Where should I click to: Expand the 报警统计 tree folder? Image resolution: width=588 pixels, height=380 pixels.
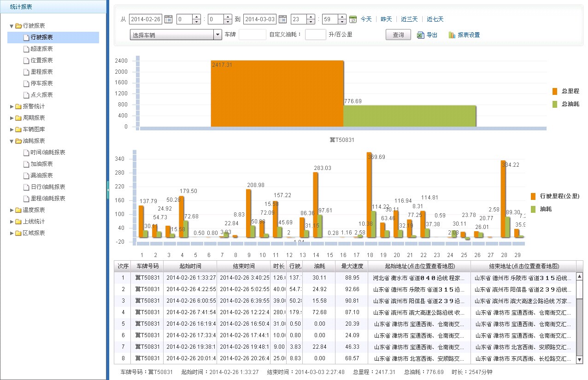click(12, 106)
